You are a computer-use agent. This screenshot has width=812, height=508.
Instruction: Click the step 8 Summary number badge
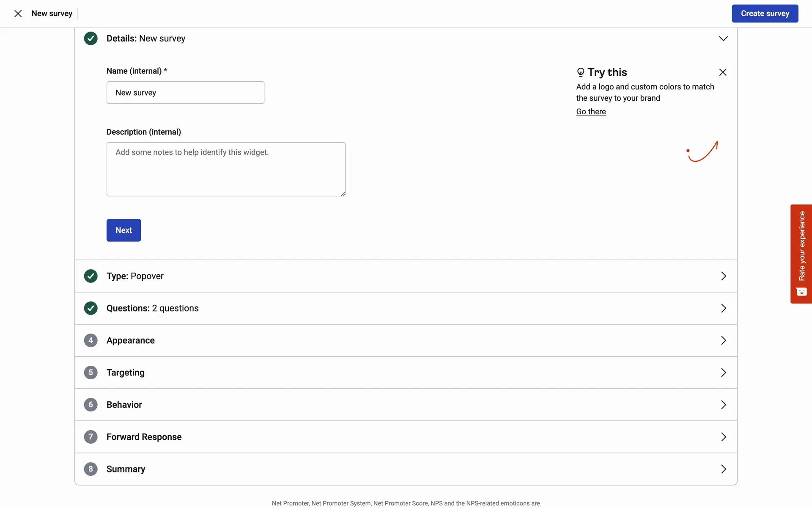coord(91,469)
